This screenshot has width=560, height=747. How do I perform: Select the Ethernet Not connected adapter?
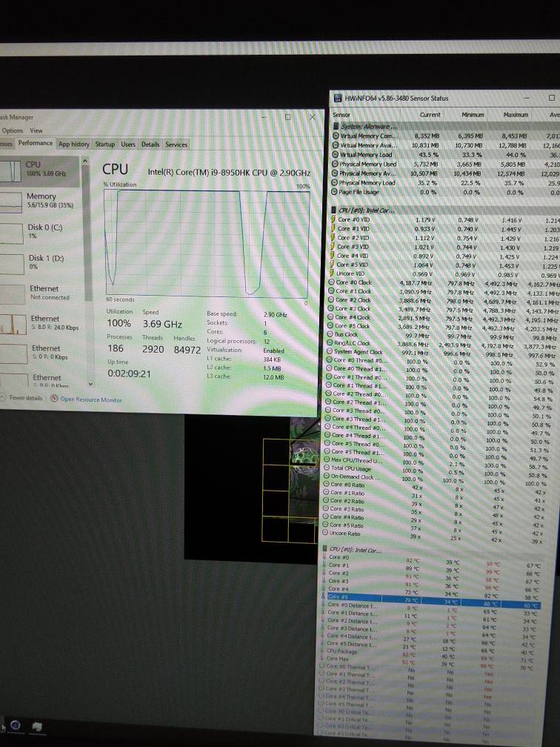pos(41,293)
